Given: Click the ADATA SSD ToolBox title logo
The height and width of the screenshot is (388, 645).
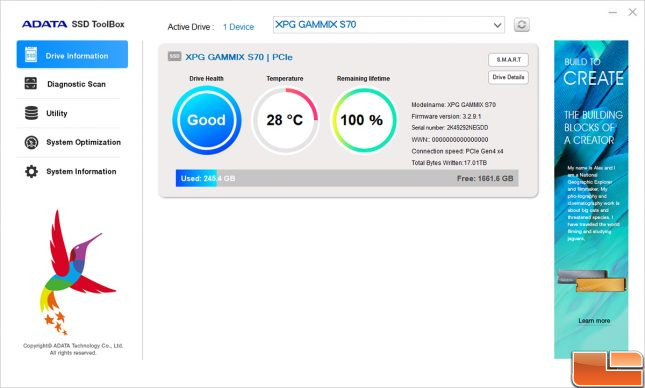Looking at the screenshot, I should [73, 24].
